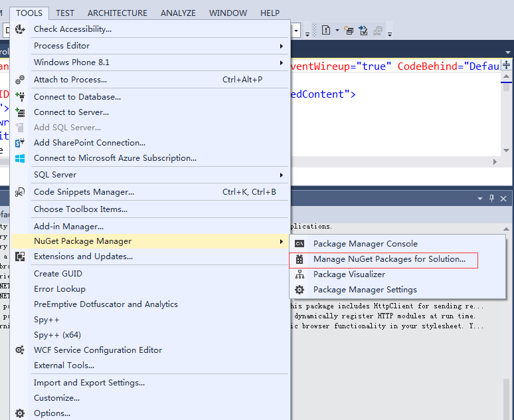Image resolution: width=514 pixels, height=420 pixels.
Task: Open dropdown arrow beside document toolbar icon
Action: pos(337,30)
